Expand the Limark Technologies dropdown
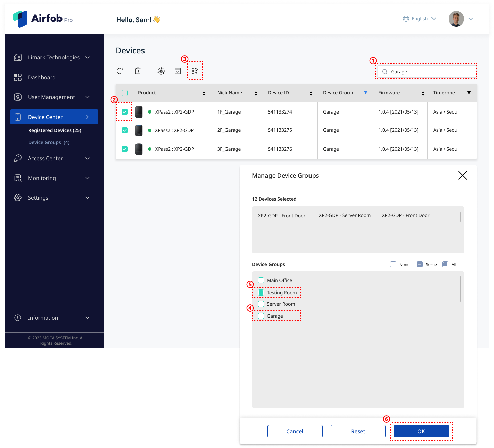The width and height of the screenshot is (494, 448). 87,57
